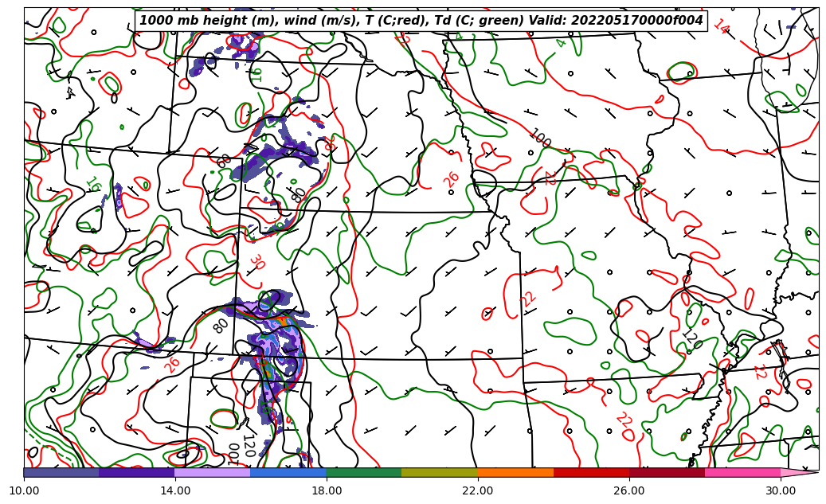Pick the blue colorbar segment left of 18.00

(288, 472)
